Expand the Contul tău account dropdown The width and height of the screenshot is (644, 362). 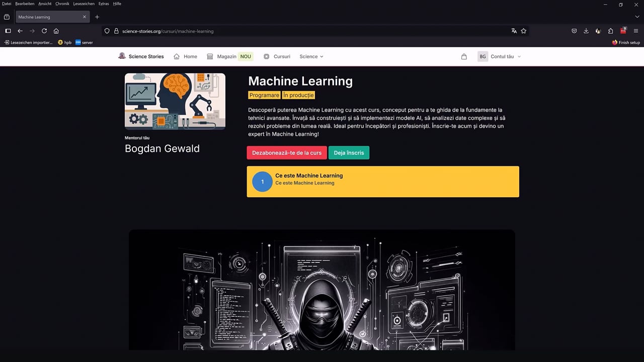(499, 56)
